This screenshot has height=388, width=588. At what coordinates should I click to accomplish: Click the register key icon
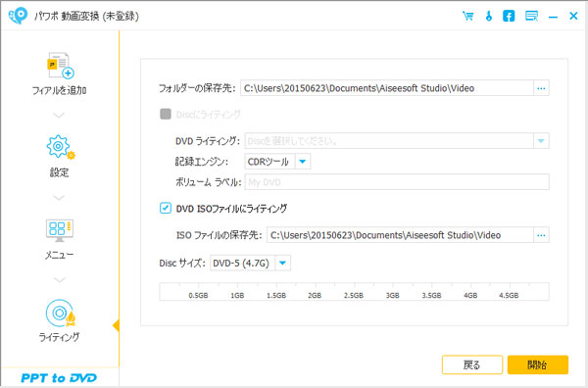coord(489,16)
